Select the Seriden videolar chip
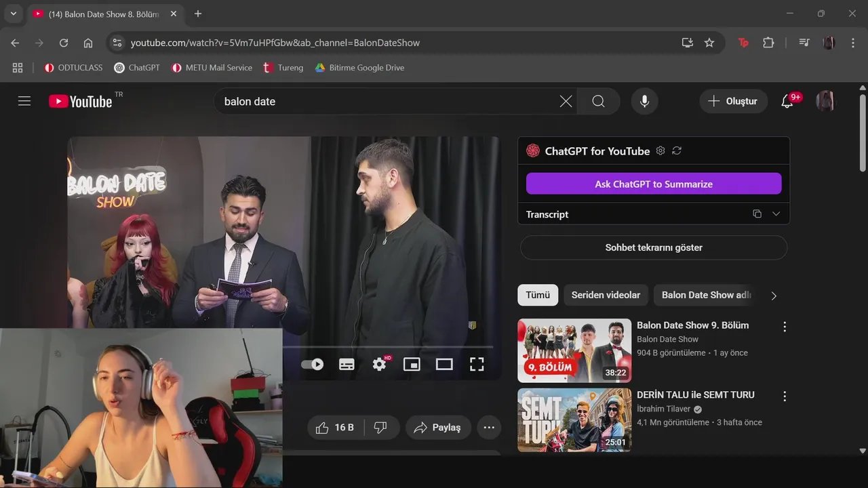868x488 pixels. coord(606,295)
